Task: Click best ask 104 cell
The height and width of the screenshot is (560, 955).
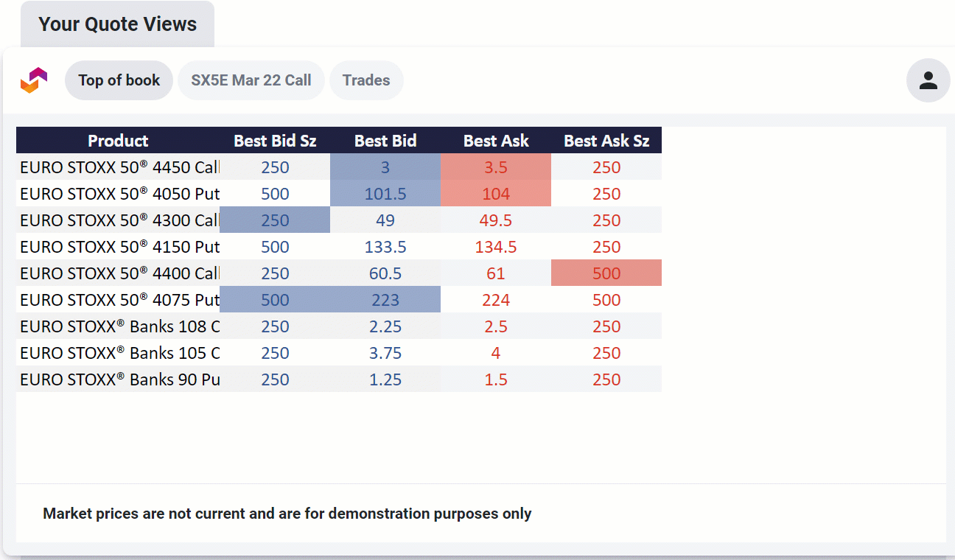Action: click(496, 194)
